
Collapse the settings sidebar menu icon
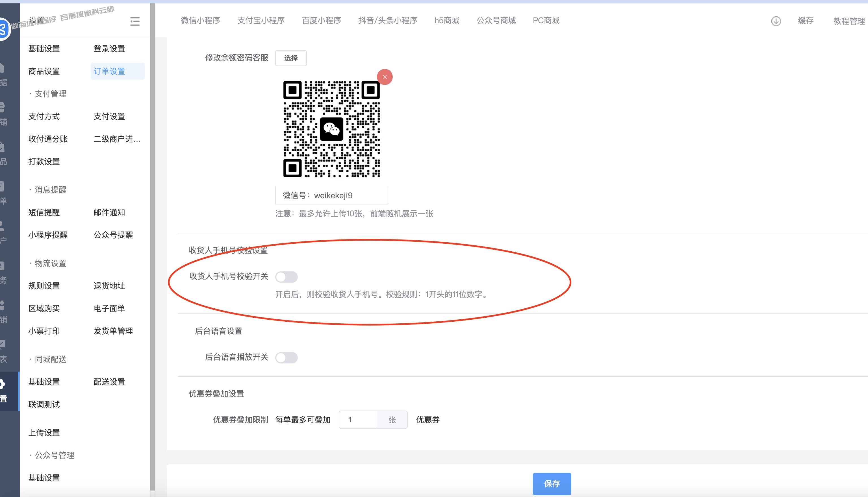click(x=135, y=21)
